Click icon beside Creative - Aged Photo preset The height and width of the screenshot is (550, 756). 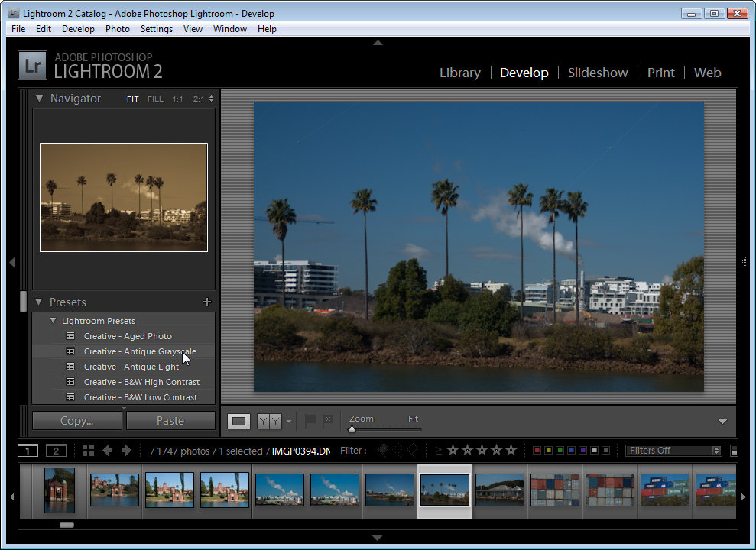coord(70,335)
